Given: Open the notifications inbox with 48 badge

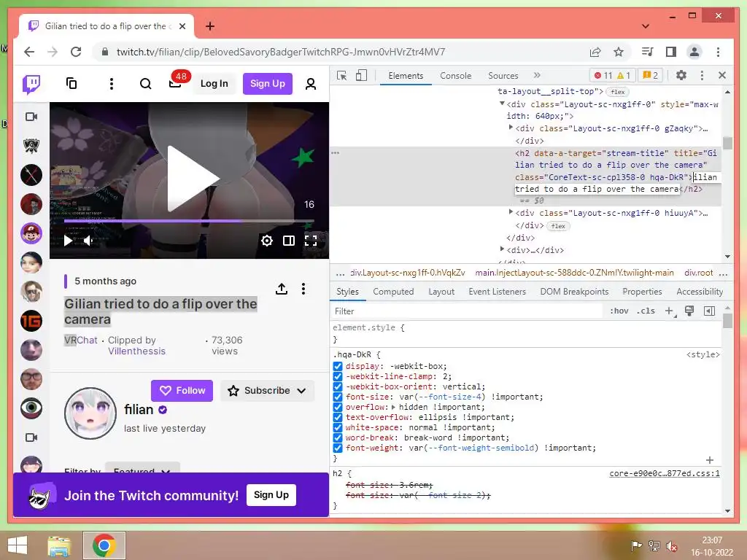Looking at the screenshot, I should (175, 83).
